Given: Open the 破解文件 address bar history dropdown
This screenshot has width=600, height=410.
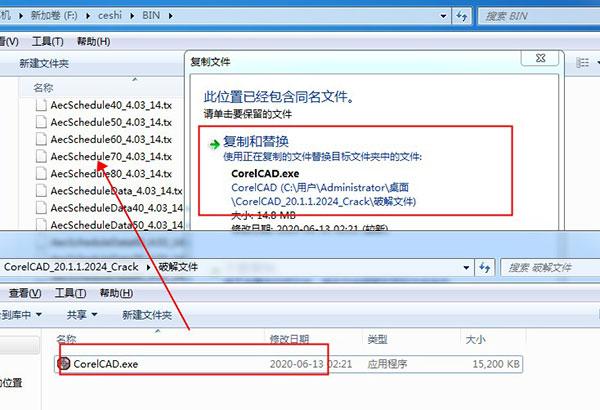Looking at the screenshot, I should coord(466,268).
